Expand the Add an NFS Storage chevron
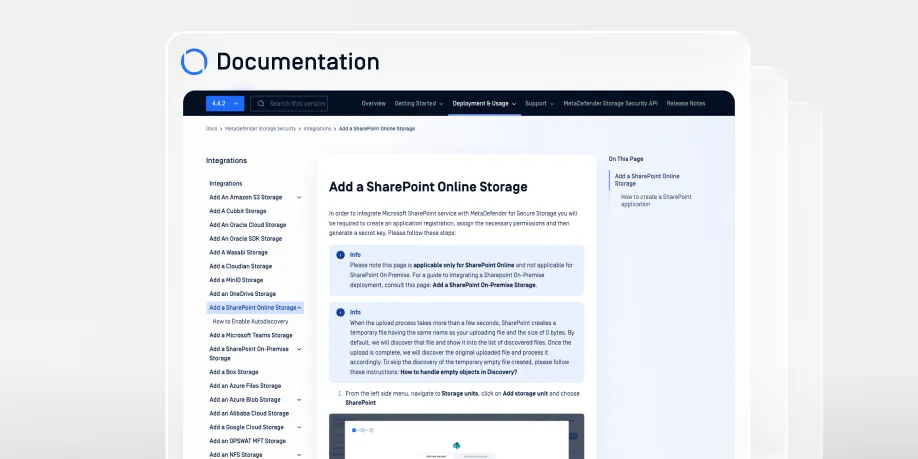Image resolution: width=918 pixels, height=459 pixels. coord(299,455)
